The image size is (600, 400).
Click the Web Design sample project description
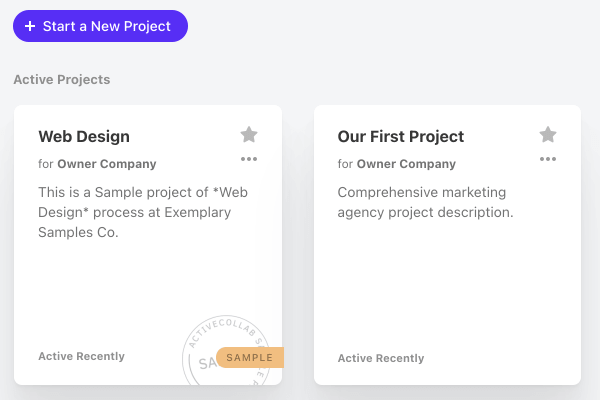pos(143,212)
